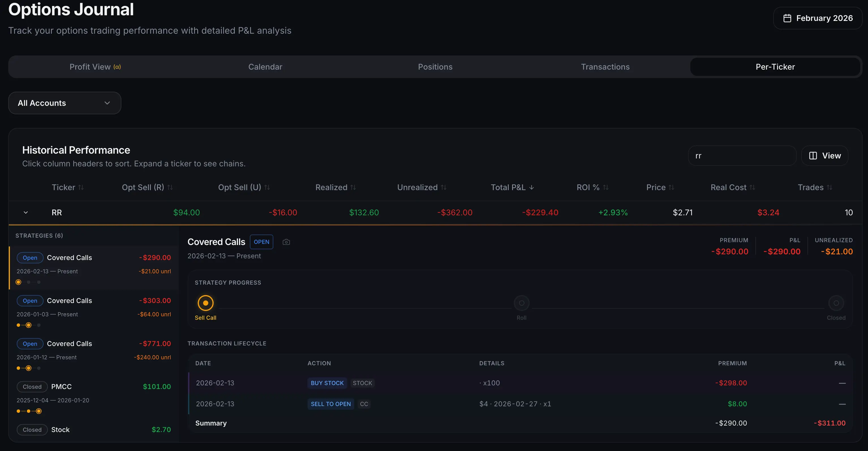
Task: Click RR Realized value $132.60
Action: (364, 213)
